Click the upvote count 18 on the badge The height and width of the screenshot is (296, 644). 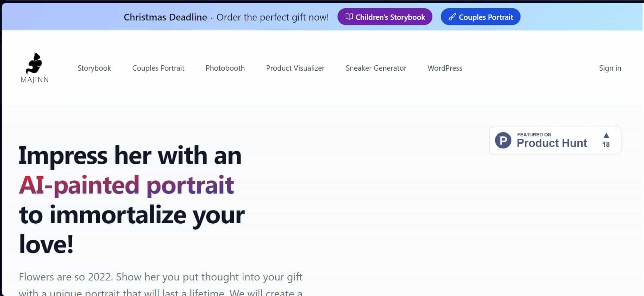tap(606, 144)
